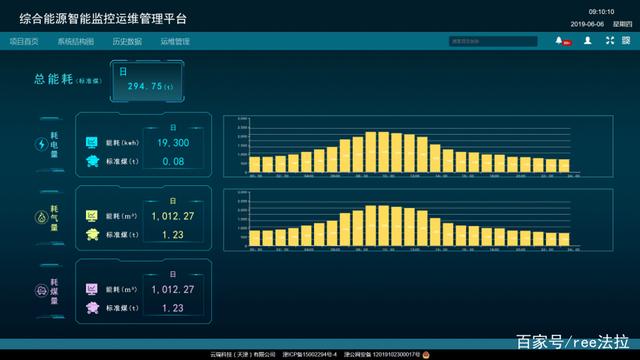Open the 系统结构图 menu item
The height and width of the screenshot is (360, 640).
pos(76,41)
